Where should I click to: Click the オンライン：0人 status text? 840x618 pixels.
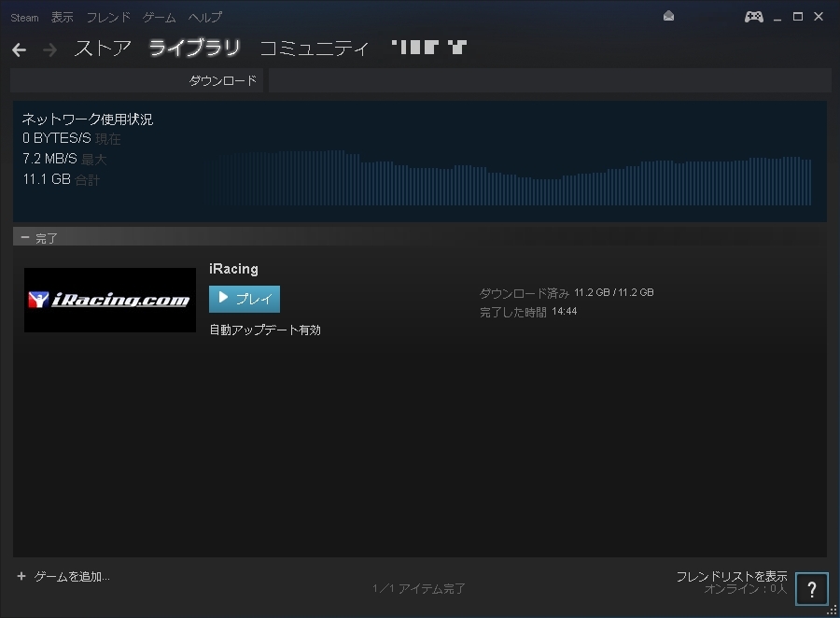(746, 589)
